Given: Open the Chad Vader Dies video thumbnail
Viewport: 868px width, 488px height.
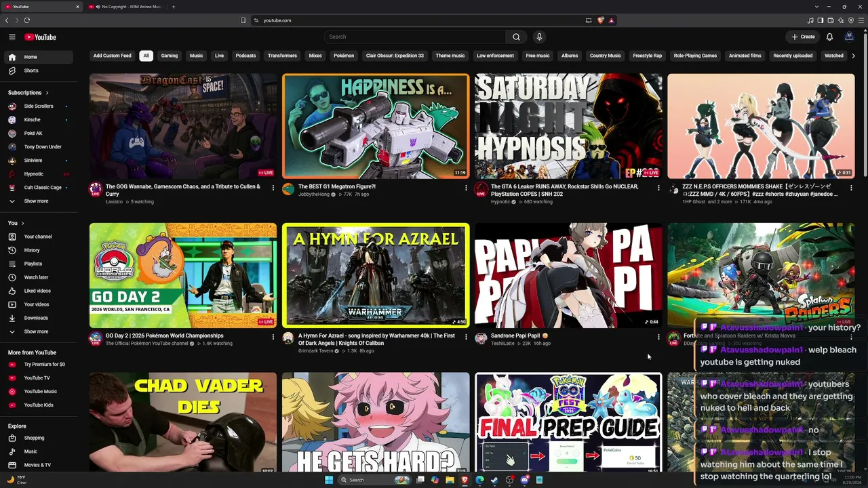Looking at the screenshot, I should point(183,422).
